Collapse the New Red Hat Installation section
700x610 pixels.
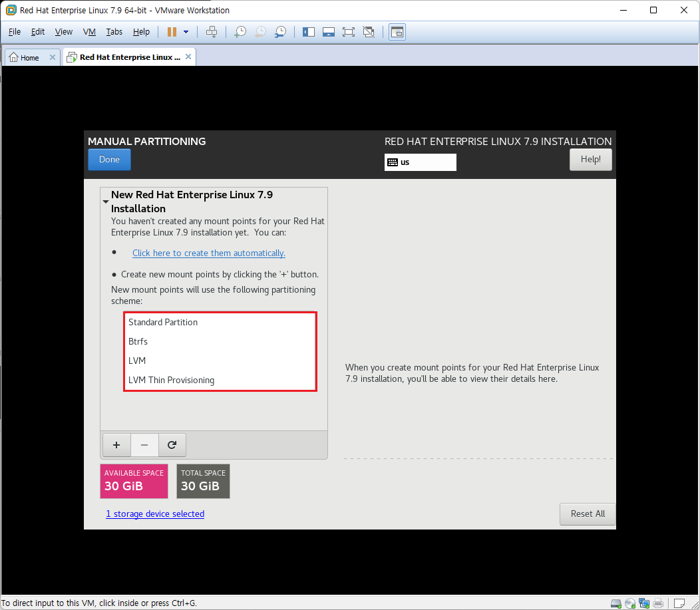(106, 202)
